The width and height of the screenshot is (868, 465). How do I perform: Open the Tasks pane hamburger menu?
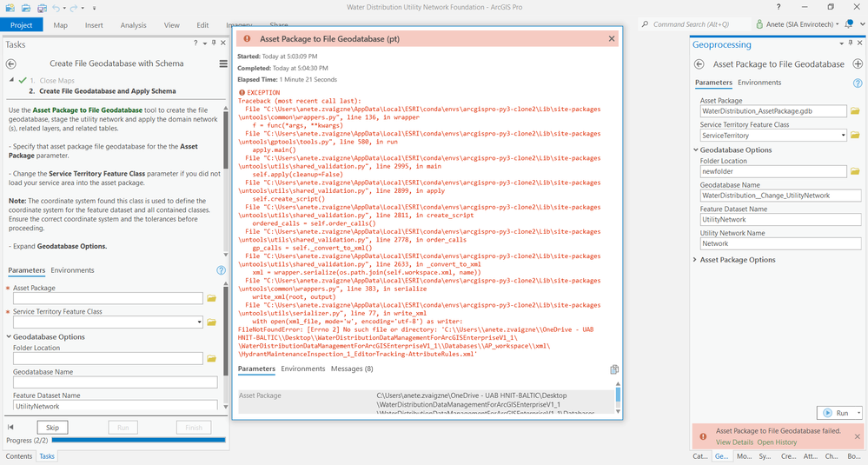(223, 63)
